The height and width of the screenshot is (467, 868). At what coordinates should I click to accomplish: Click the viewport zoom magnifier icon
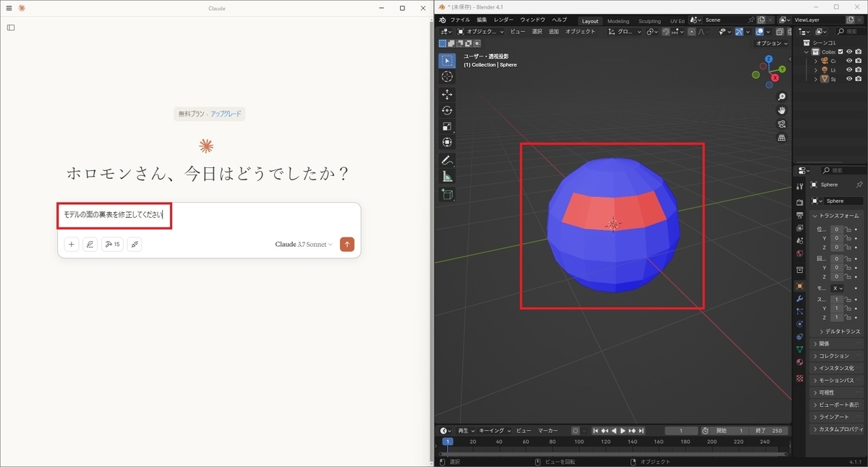782,97
